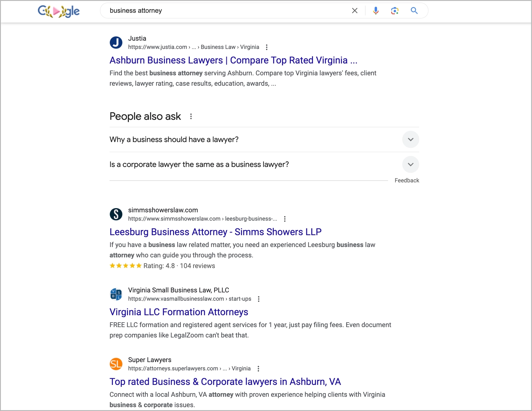The width and height of the screenshot is (532, 411).
Task: Click the Feedback link
Action: tap(407, 180)
